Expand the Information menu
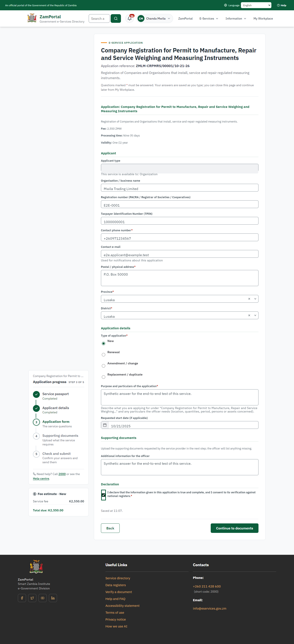 click(x=236, y=18)
